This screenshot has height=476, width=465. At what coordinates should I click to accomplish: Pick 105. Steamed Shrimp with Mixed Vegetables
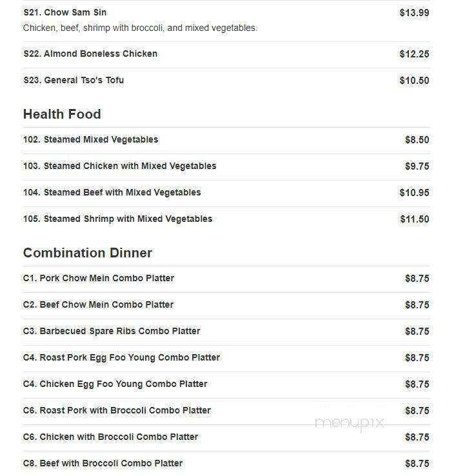coord(226,219)
